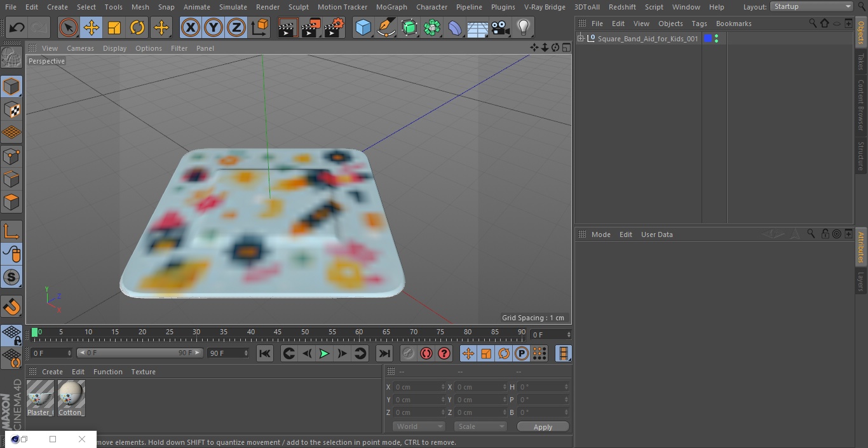Viewport: 868px width, 448px height.
Task: Click the Record Active Objects button
Action: [x=409, y=353]
